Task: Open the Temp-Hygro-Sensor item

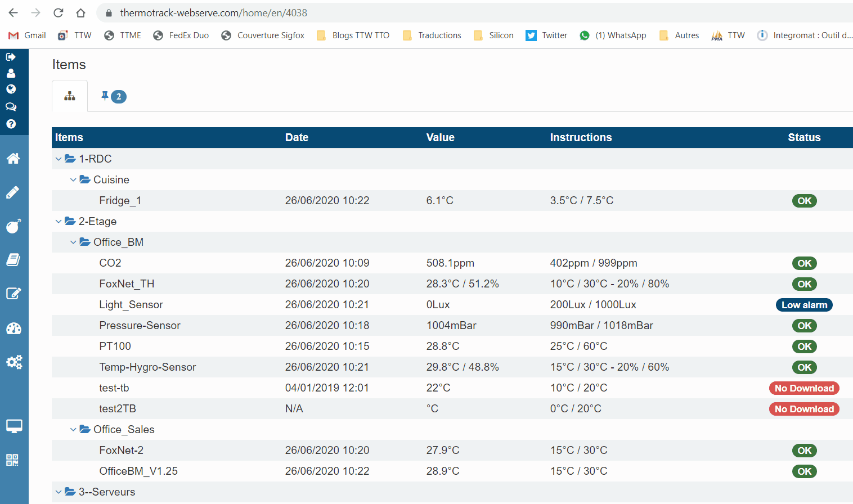Action: pos(147,367)
